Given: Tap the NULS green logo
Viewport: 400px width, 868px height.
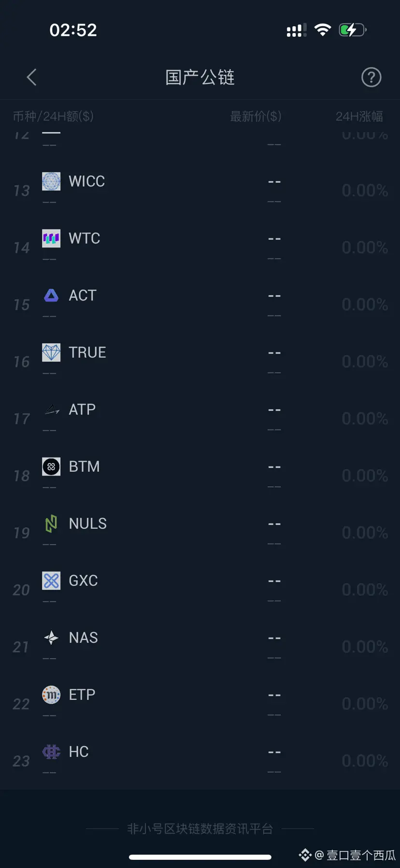Looking at the screenshot, I should [x=51, y=523].
